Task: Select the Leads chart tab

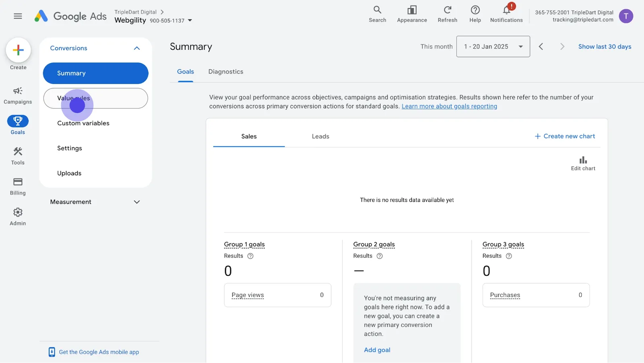Action: [x=321, y=137]
